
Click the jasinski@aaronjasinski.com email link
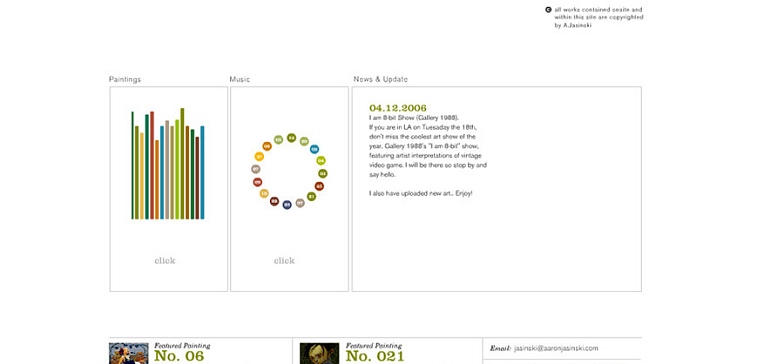pos(556,348)
